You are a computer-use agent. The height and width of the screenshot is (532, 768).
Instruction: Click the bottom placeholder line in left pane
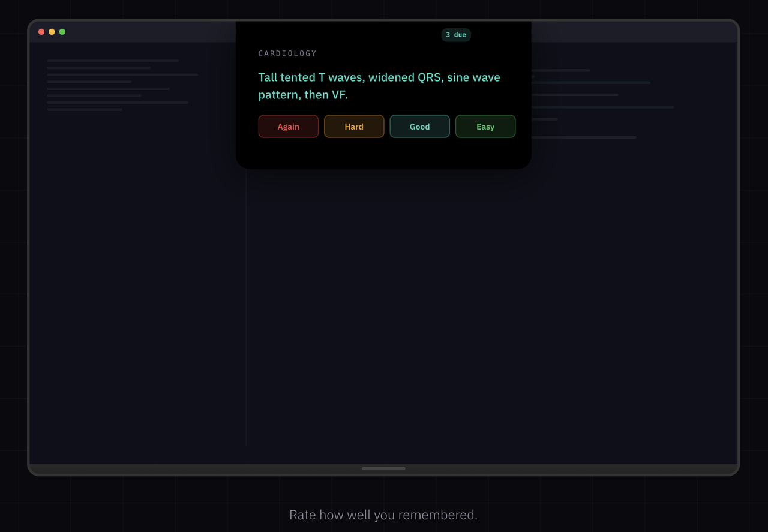pos(85,110)
